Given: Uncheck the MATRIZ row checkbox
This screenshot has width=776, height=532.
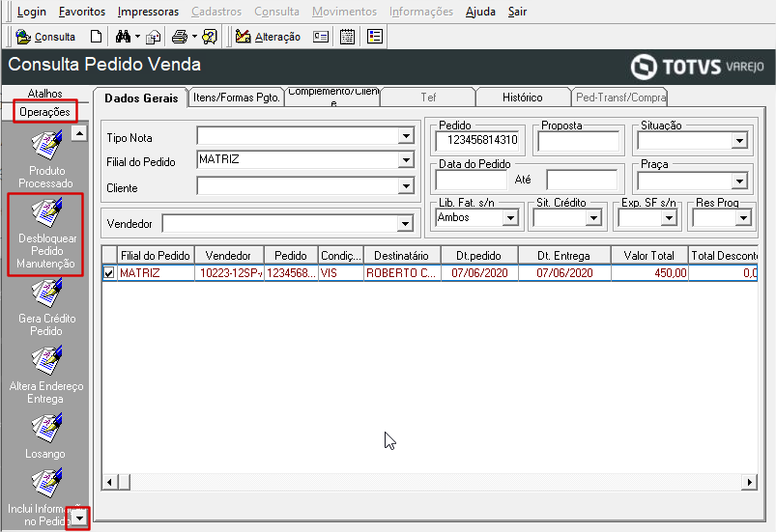Looking at the screenshot, I should coord(109,273).
